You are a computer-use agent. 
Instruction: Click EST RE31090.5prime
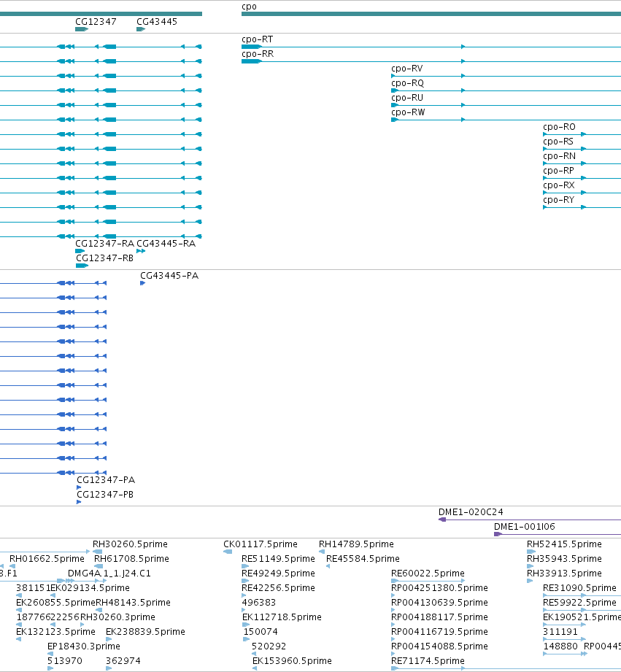pos(579,588)
